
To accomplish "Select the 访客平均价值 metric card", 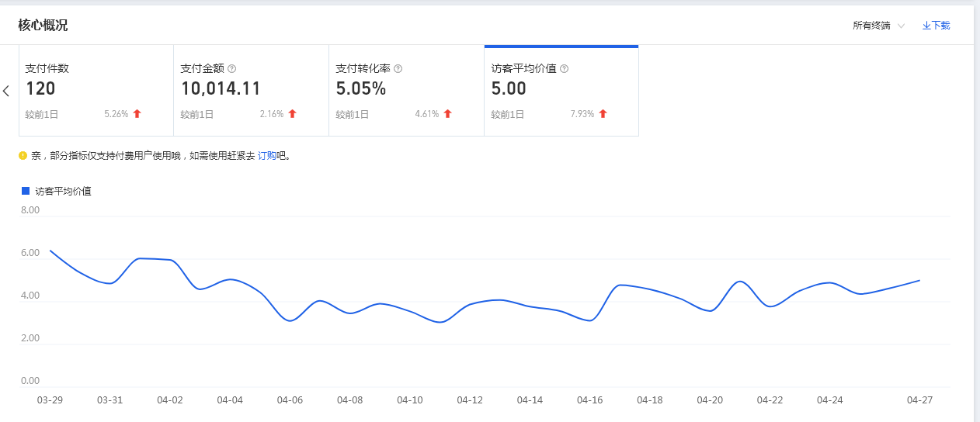I will tap(561, 91).
